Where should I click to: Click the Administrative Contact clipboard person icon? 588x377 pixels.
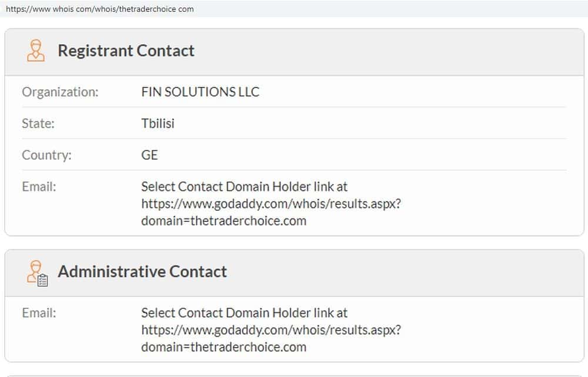(38, 272)
